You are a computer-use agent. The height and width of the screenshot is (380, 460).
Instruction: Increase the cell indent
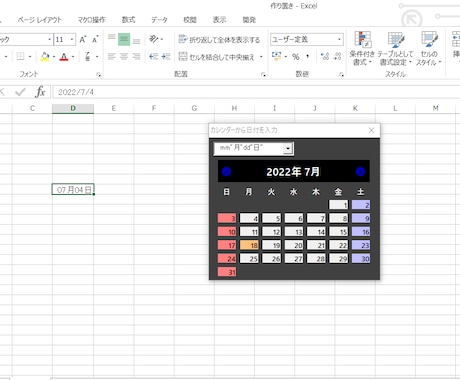point(166,56)
